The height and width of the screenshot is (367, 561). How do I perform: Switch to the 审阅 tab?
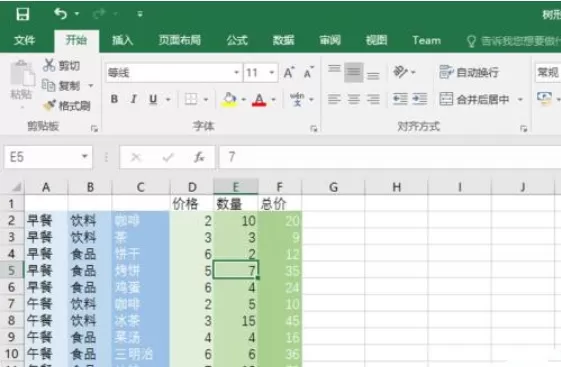tap(330, 40)
